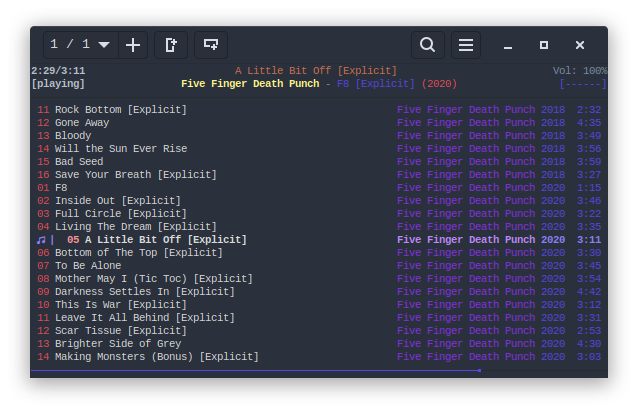The height and width of the screenshot is (412, 638).
Task: Select track 03 Full Circle [Explicit]
Action: (319, 214)
